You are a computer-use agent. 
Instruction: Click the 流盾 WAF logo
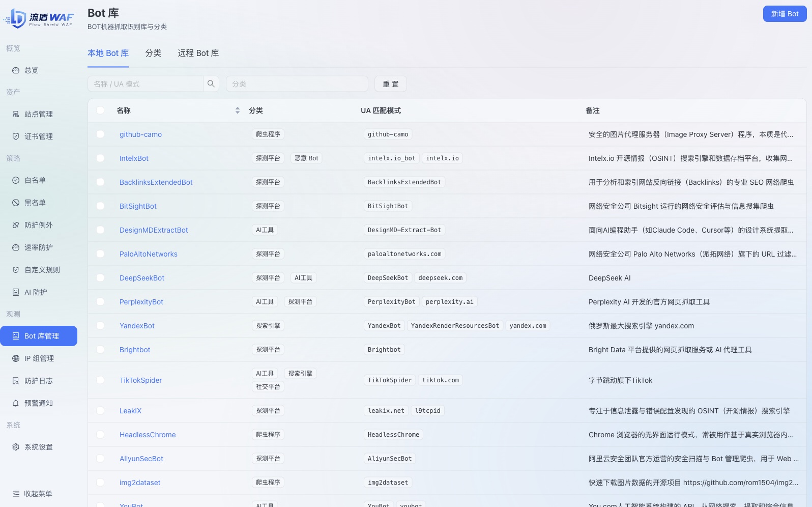coord(39,18)
